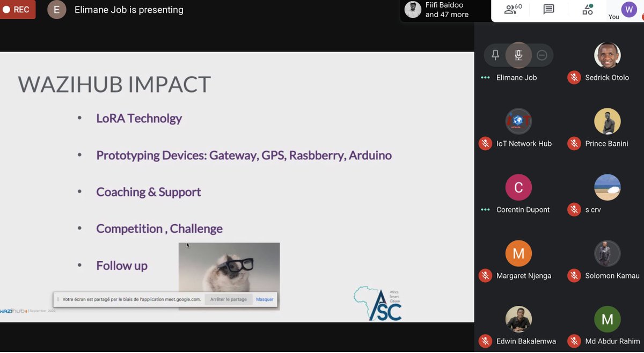The height and width of the screenshot is (353, 644).
Task: Select Md Abdur Rahim's green M avatar
Action: pyautogui.click(x=608, y=319)
